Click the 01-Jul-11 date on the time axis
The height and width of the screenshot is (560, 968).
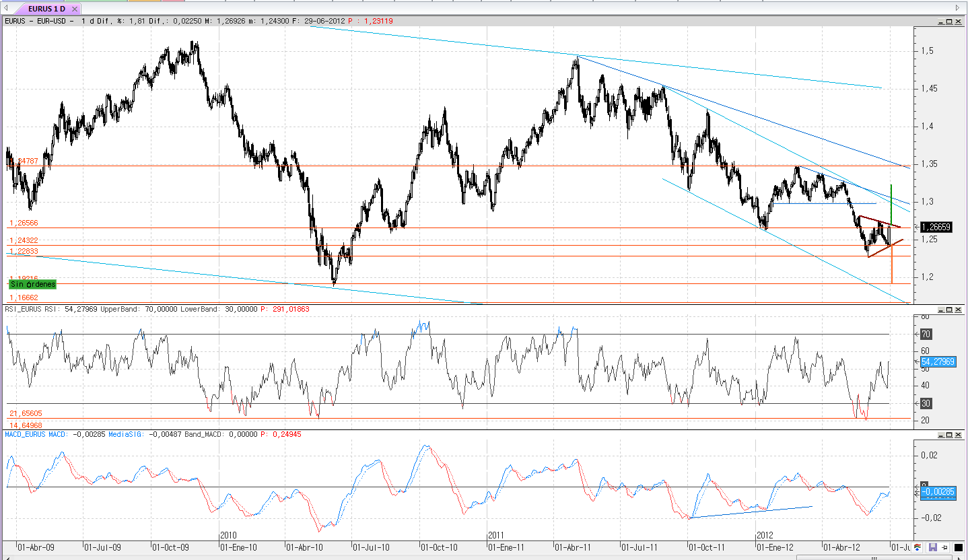[638, 547]
